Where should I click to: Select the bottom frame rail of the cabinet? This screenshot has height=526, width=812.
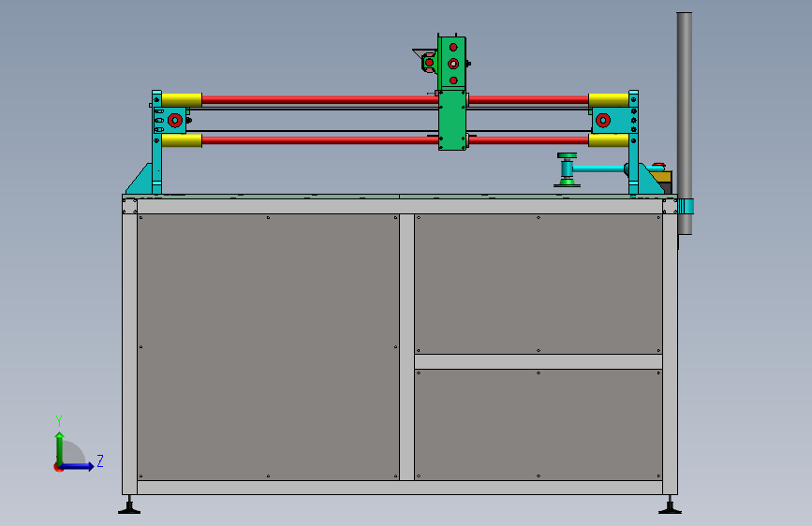[400, 488]
